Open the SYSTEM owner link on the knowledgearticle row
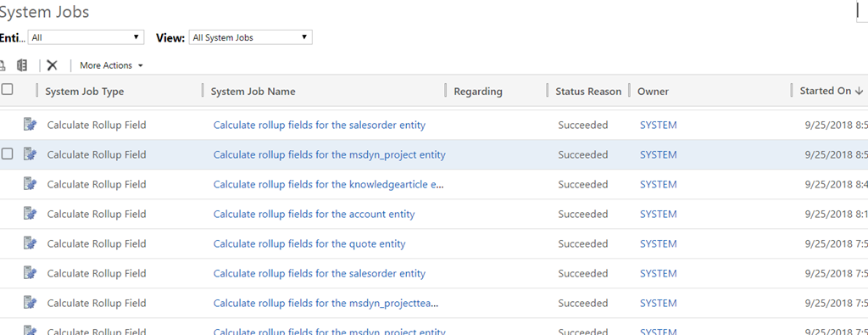 658,184
